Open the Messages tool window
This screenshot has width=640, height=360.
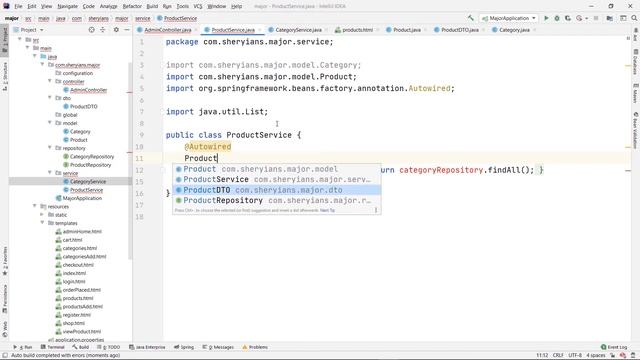click(218, 347)
